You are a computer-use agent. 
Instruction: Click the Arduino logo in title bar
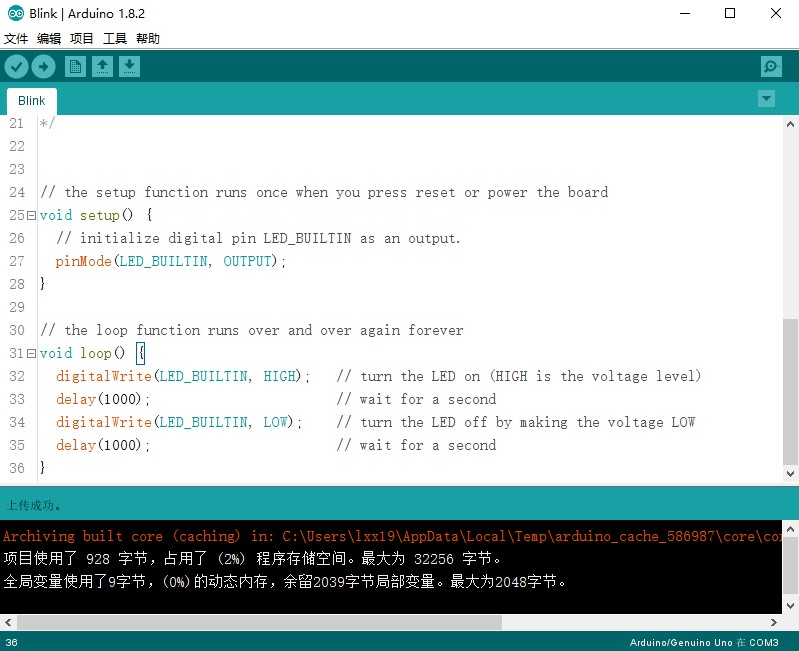point(16,13)
